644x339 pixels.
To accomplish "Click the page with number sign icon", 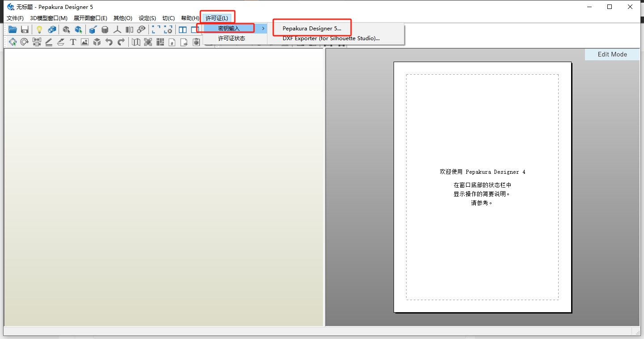I will 172,42.
